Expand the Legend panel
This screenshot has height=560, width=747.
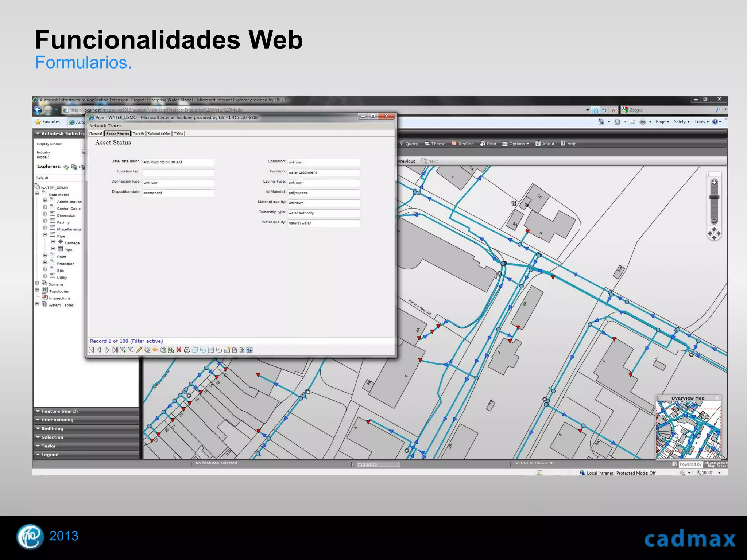click(86, 455)
